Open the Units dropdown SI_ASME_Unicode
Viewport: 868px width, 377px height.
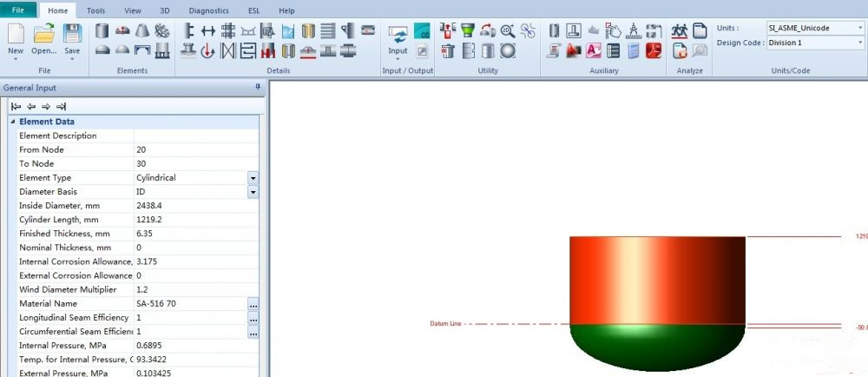tap(815, 28)
